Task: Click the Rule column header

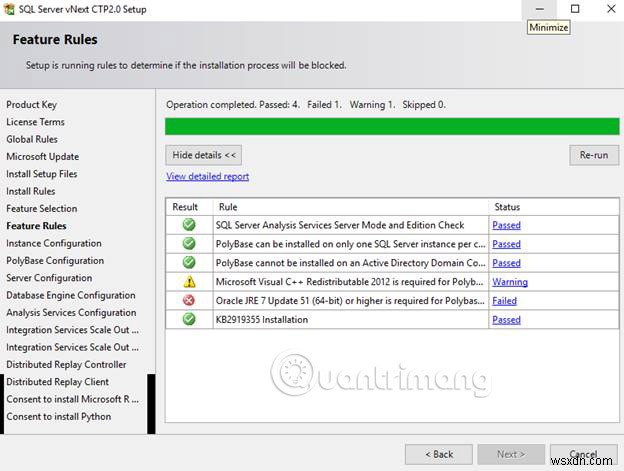Action: pyautogui.click(x=351, y=207)
